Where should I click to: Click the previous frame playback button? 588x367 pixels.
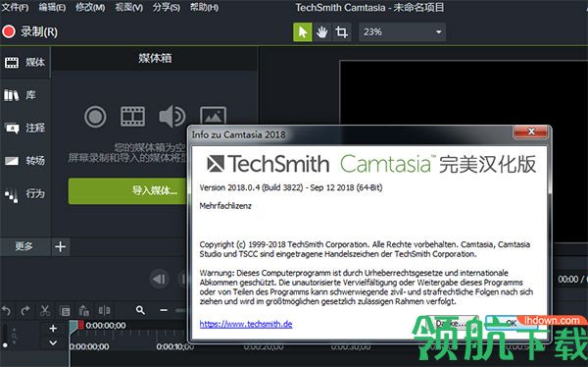pos(159,279)
